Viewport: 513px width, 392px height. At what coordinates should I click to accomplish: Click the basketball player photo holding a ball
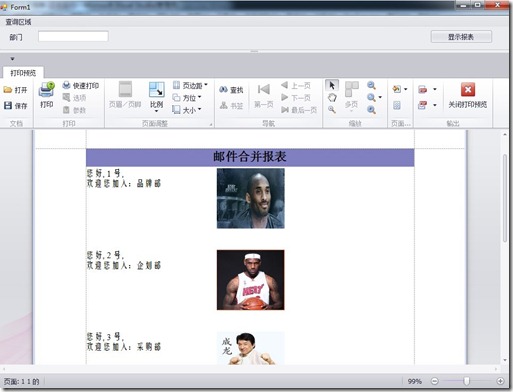[x=251, y=280]
